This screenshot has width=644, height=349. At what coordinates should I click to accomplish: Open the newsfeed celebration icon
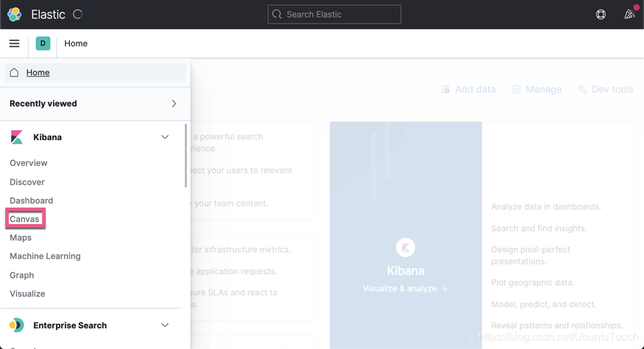coord(629,15)
